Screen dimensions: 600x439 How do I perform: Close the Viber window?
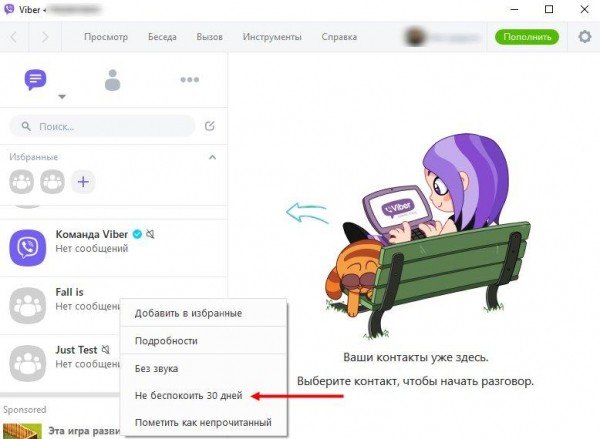(584, 9)
